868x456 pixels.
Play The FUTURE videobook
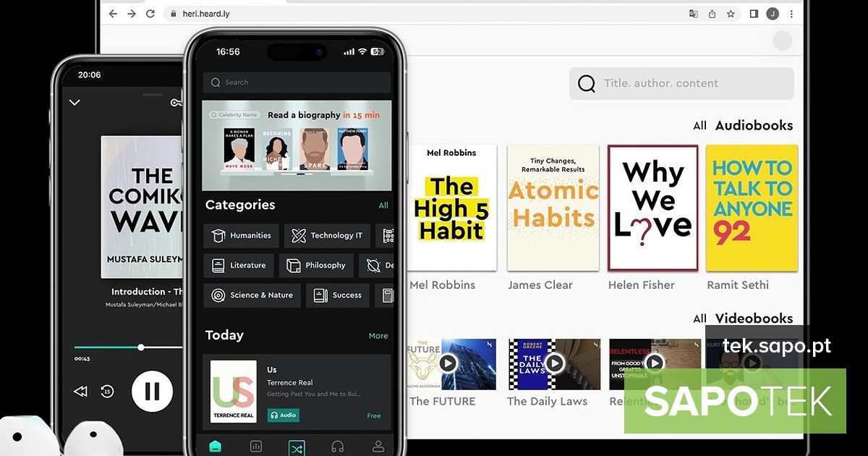click(x=448, y=363)
